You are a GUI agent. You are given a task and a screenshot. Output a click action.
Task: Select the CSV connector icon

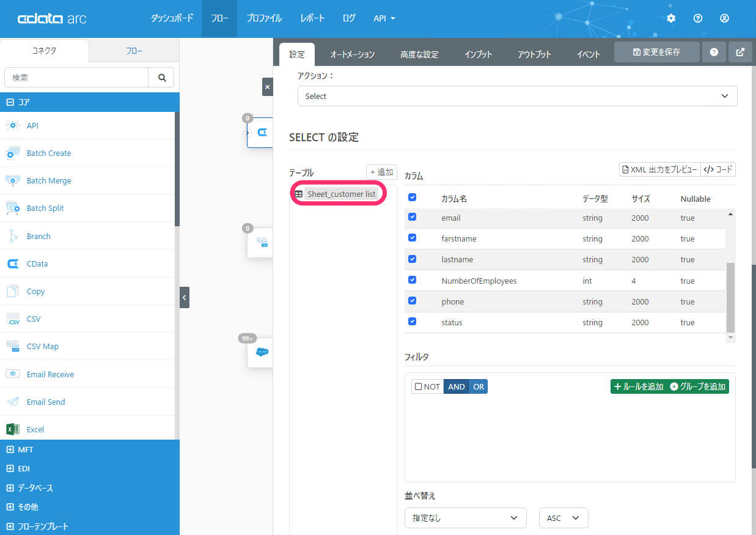tap(13, 319)
